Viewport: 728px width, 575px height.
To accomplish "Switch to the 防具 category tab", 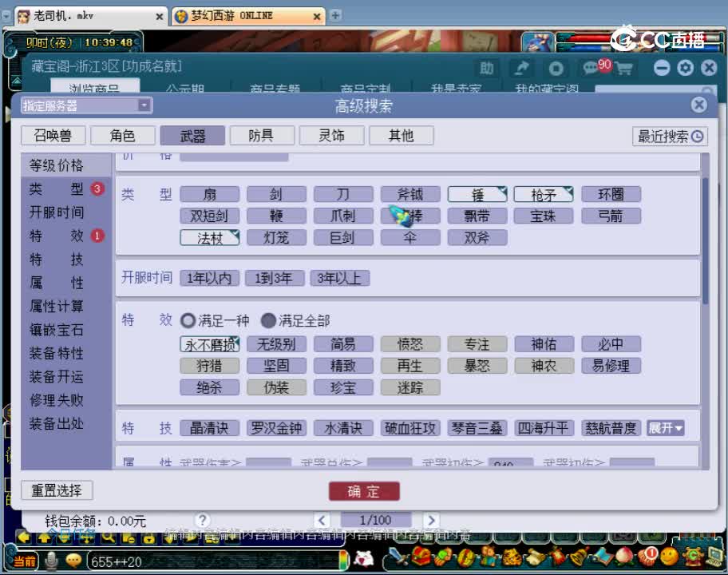I will [262, 136].
